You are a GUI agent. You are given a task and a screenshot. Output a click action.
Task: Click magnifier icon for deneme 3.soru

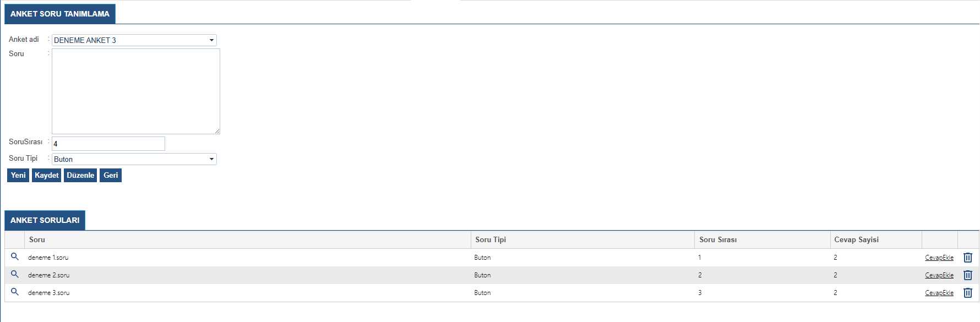coord(15,292)
